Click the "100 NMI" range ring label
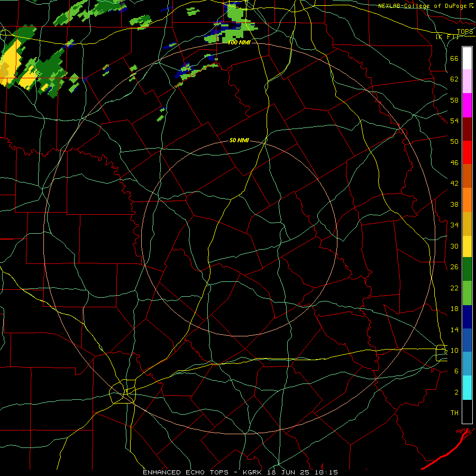This screenshot has height=476, width=476. tap(239, 42)
